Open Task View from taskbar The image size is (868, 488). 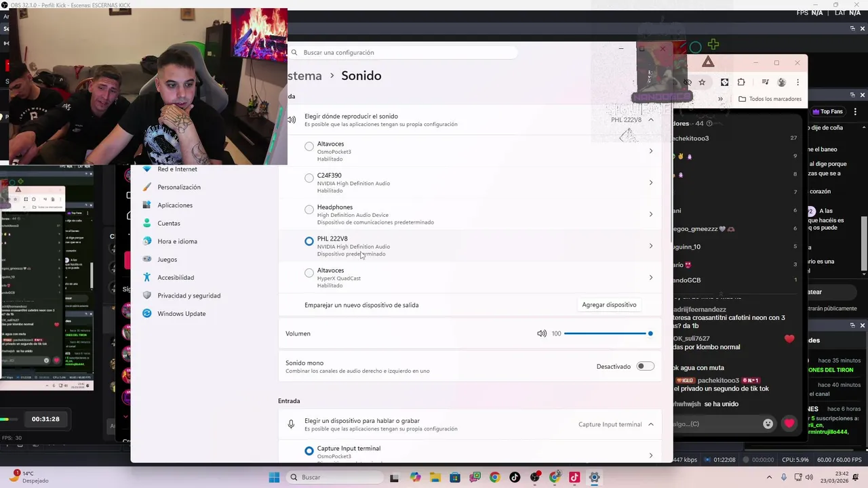click(395, 477)
